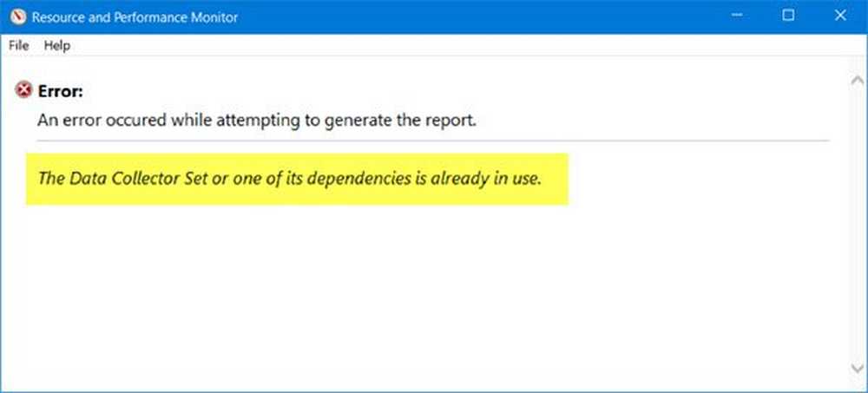868x393 pixels.
Task: Click the scrollbar up arrow
Action: tap(857, 81)
